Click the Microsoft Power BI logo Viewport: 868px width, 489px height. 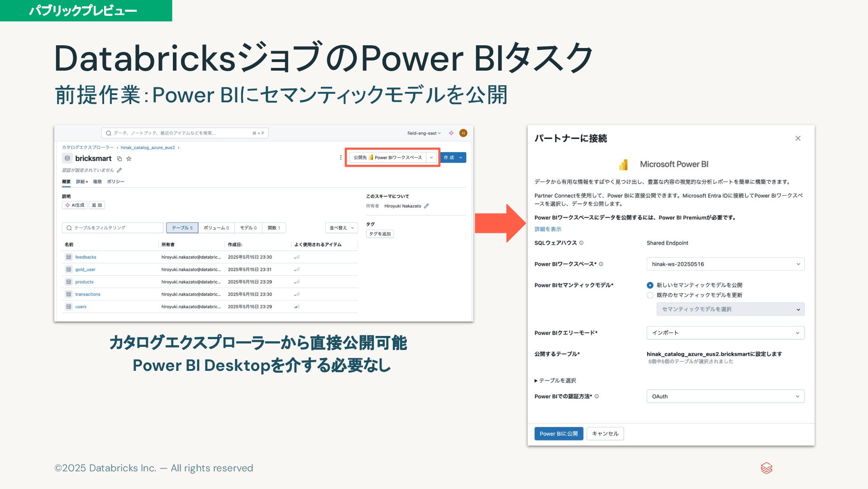coord(624,164)
